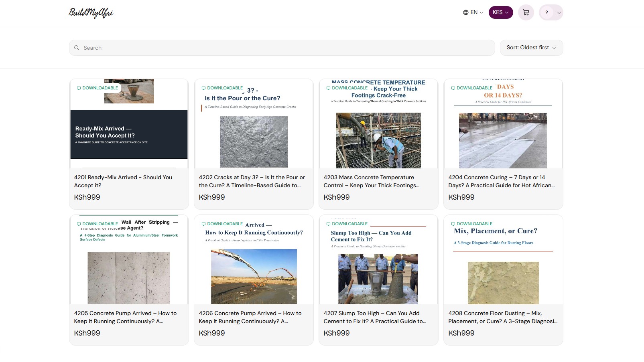
Task: Open the KES currency selector
Action: (x=501, y=12)
